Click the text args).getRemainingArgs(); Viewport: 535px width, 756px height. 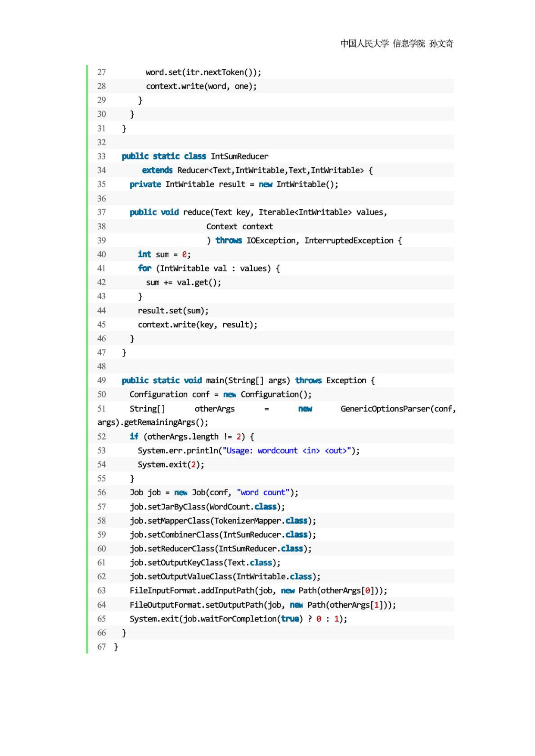point(153,422)
